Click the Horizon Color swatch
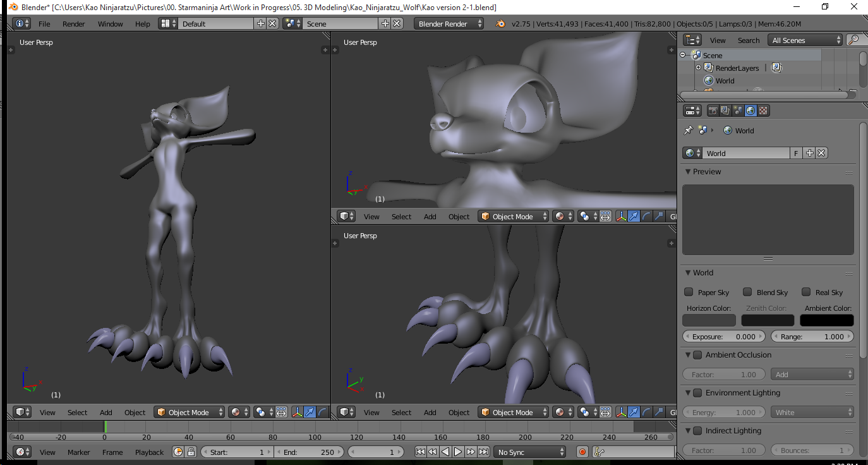The height and width of the screenshot is (465, 868). point(709,320)
